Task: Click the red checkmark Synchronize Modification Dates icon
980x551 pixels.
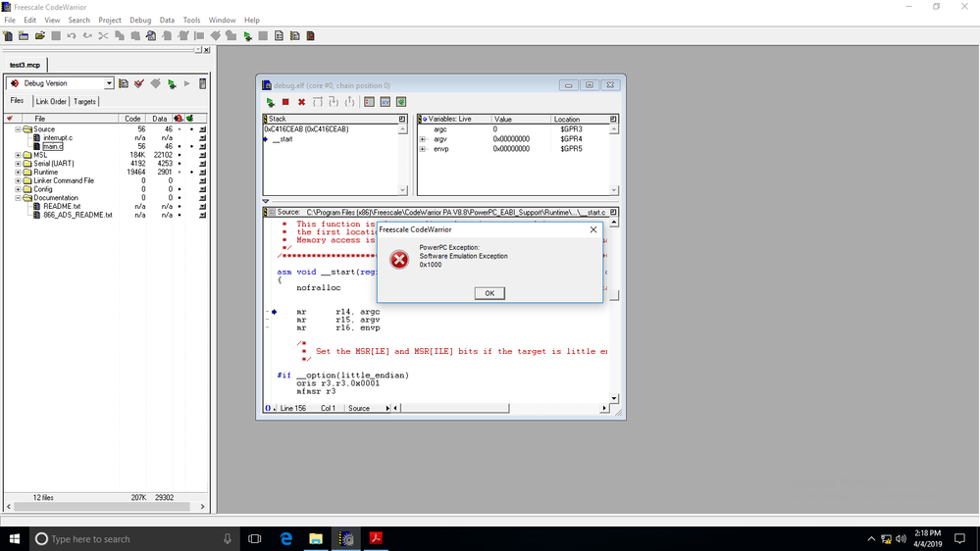Action: coord(139,83)
